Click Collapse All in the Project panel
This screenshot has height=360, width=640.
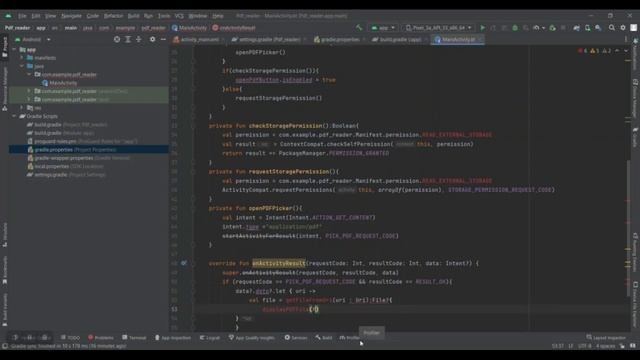pos(139,40)
